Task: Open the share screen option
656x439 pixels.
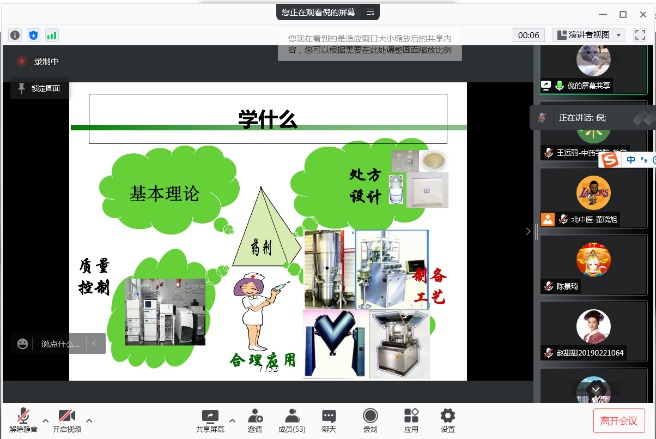Action: coord(209,417)
